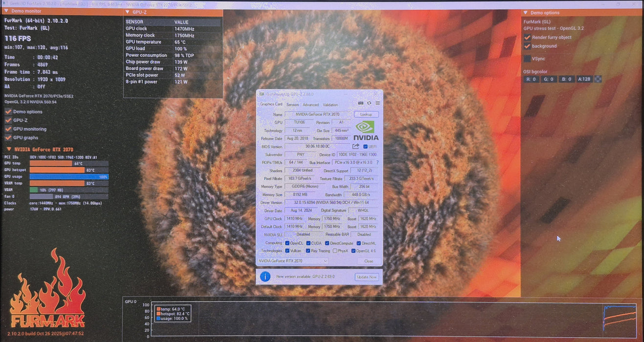Click the Bus Interface question mark icon
Screen dimensions: 644x342
point(377,162)
